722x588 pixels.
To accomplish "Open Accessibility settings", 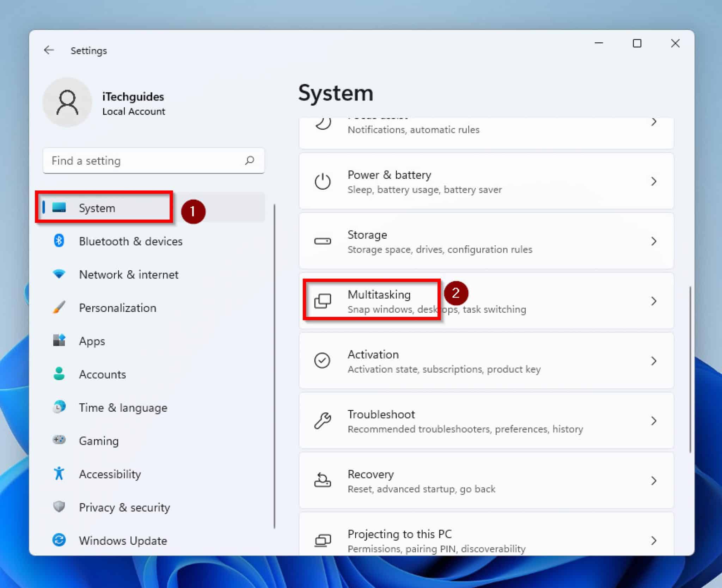I will click(153, 473).
